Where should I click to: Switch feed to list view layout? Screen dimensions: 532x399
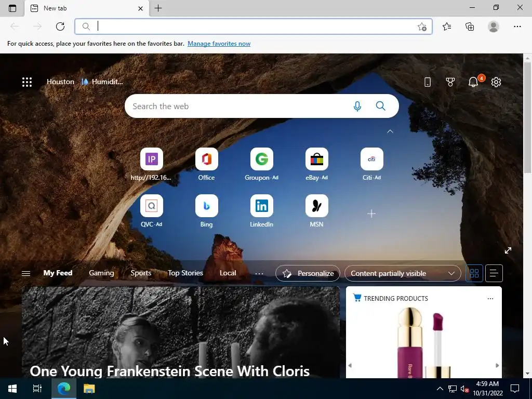494,273
